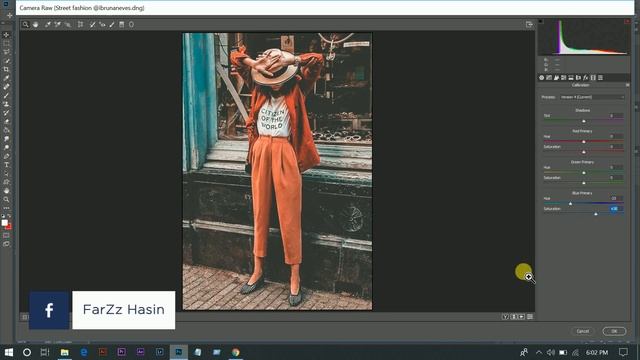Viewport: 640px width, 360px height.
Task: Select the Camera Raw Zoom tool
Action: [x=25, y=24]
